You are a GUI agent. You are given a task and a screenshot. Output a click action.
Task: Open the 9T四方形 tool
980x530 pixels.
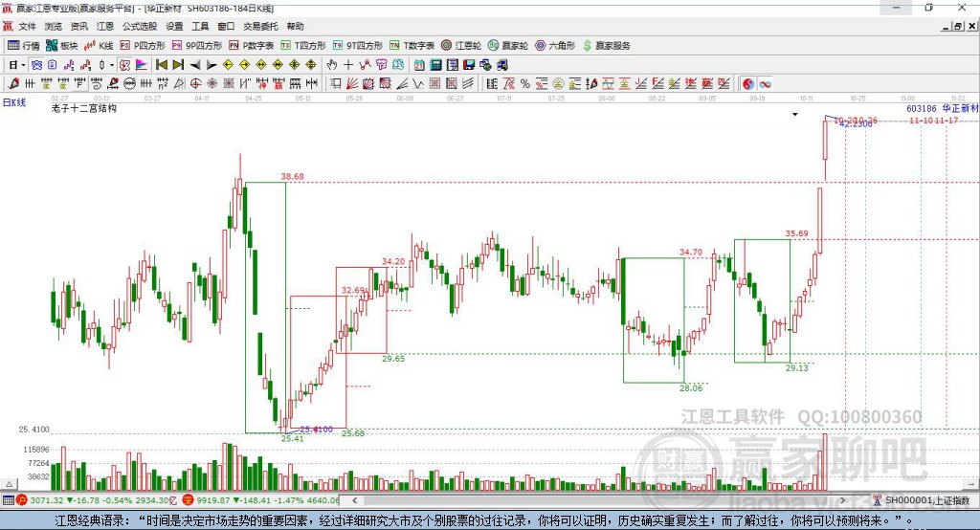(358, 46)
